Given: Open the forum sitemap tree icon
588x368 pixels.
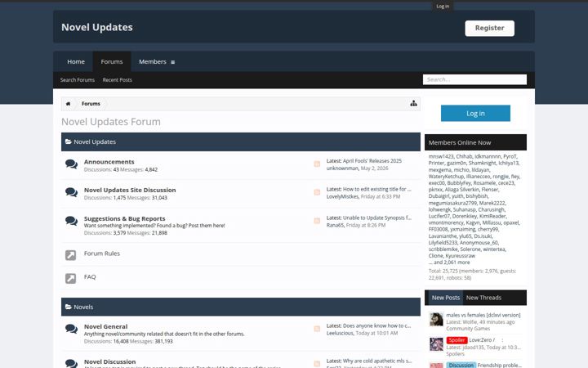Looking at the screenshot, I should [413, 103].
